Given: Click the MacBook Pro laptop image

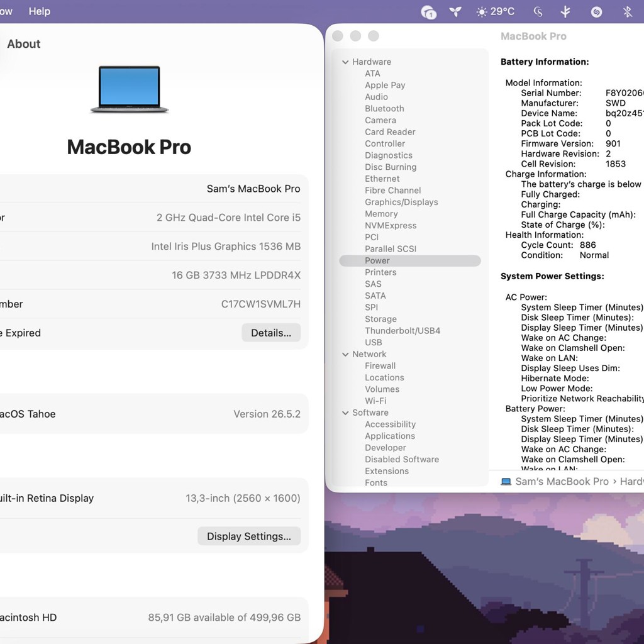Looking at the screenshot, I should [x=130, y=89].
